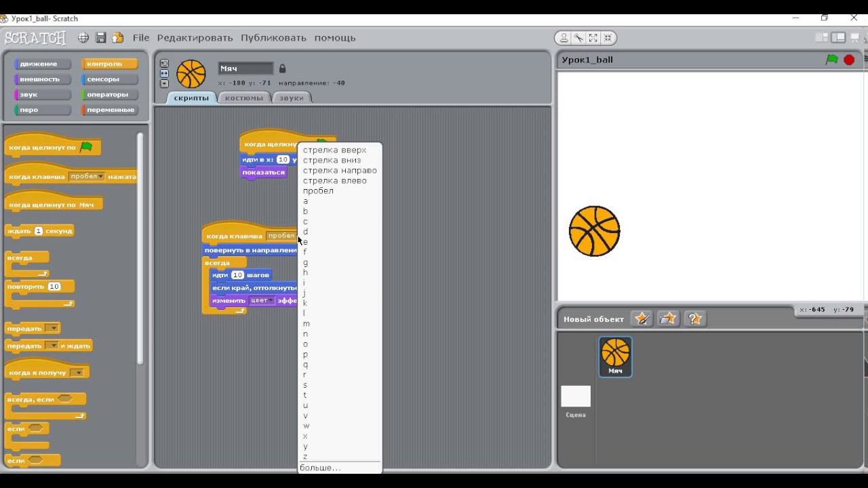Switch to small stage view mode
The height and width of the screenshot is (488, 868).
pos(821,37)
